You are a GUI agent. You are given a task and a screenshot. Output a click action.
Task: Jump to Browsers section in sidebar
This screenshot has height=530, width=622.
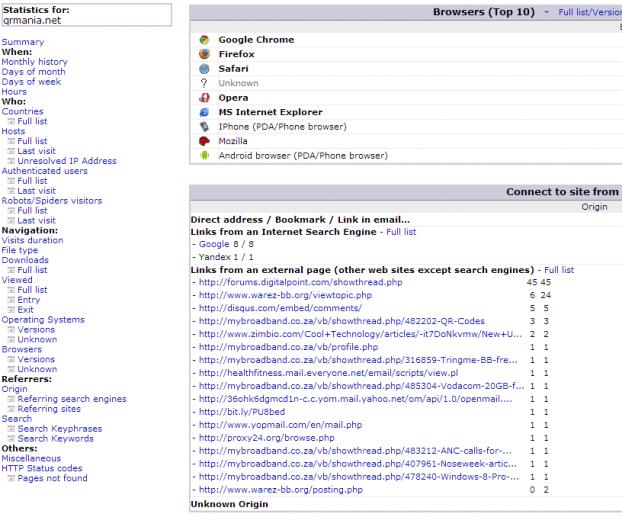click(21, 349)
